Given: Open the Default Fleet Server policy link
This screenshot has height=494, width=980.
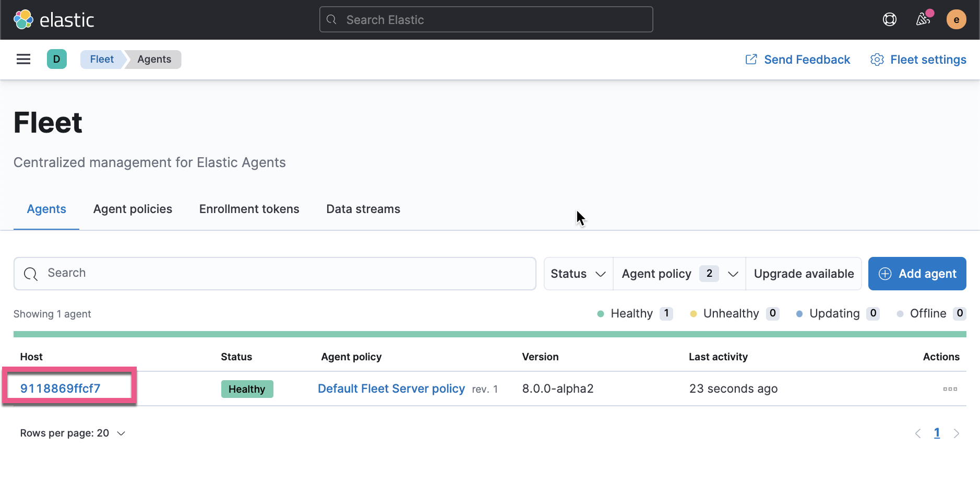Looking at the screenshot, I should coord(391,388).
